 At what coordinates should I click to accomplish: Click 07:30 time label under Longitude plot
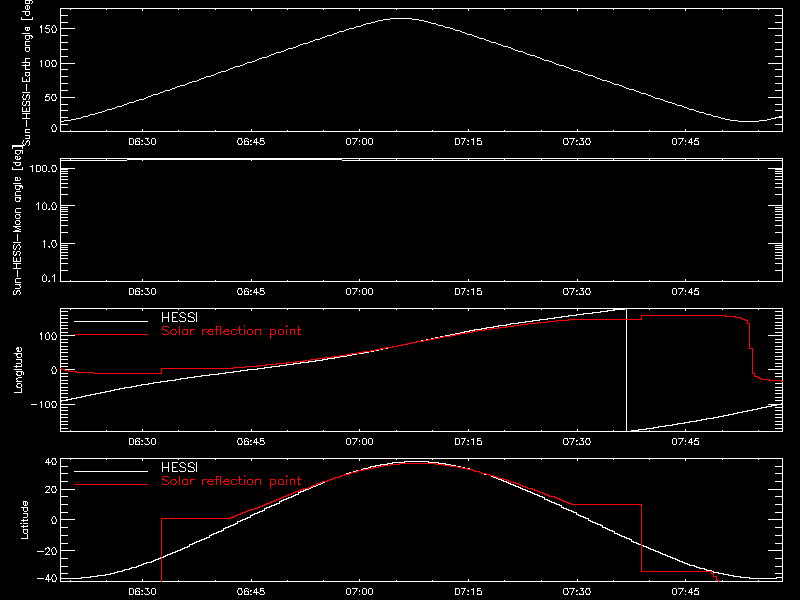[x=577, y=442]
